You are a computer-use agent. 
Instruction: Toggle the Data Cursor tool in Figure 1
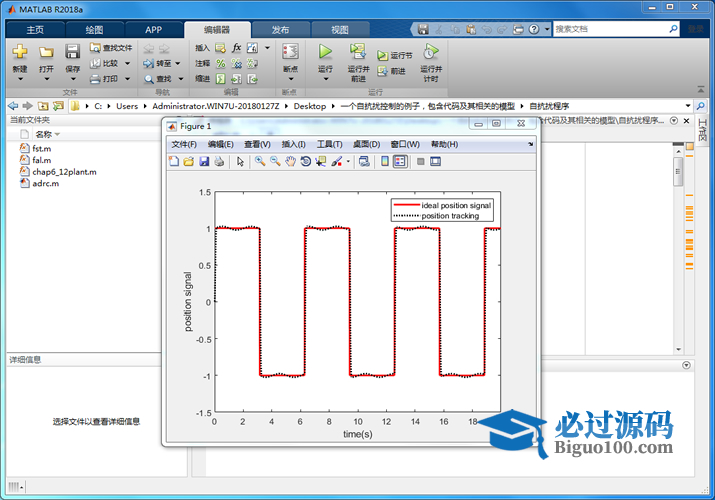[321, 161]
